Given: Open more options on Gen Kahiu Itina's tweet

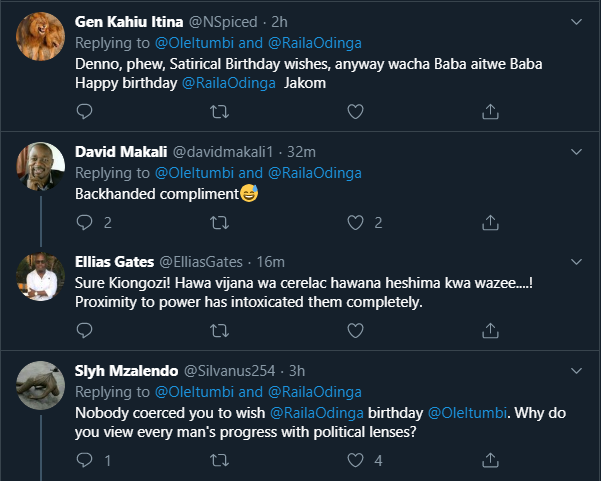Looking at the screenshot, I should [x=577, y=21].
